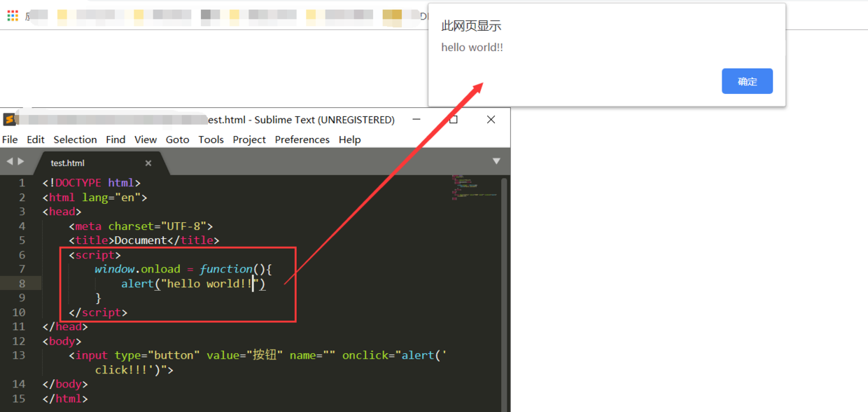The image size is (868, 412).
Task: Go to previous tab with left arrow
Action: 10,161
